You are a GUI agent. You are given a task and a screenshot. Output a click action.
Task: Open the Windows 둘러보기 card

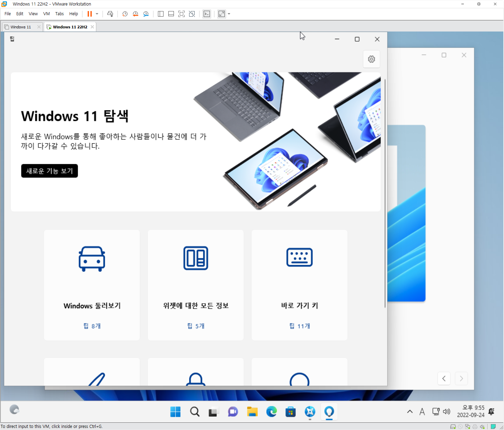(92, 285)
